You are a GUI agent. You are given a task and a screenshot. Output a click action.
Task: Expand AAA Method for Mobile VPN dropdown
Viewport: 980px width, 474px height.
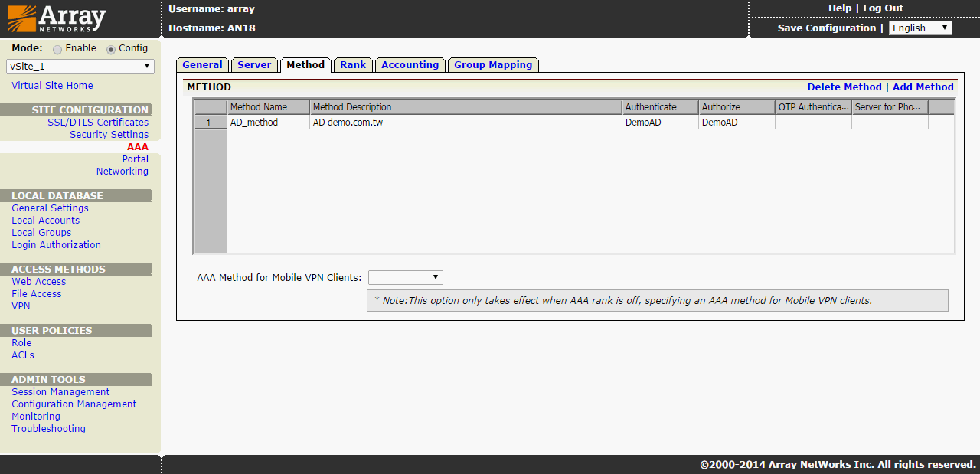pos(405,277)
